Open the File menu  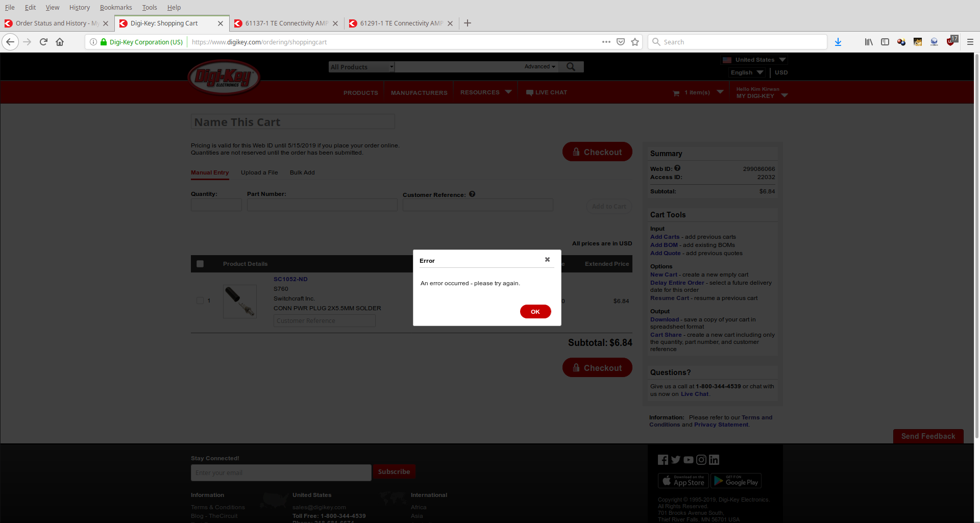10,7
